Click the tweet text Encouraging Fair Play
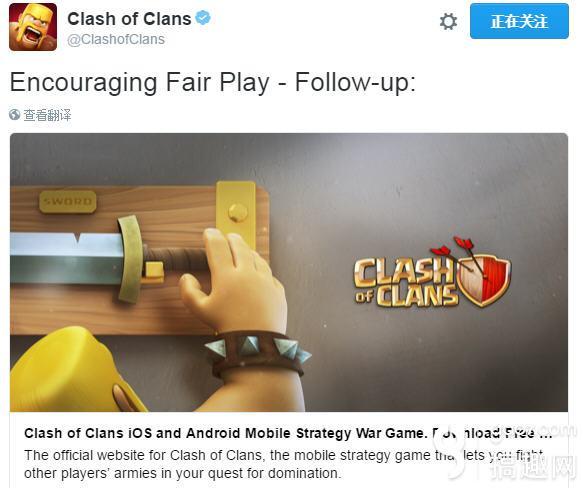Screen dimensions: 583x488 coord(212,83)
